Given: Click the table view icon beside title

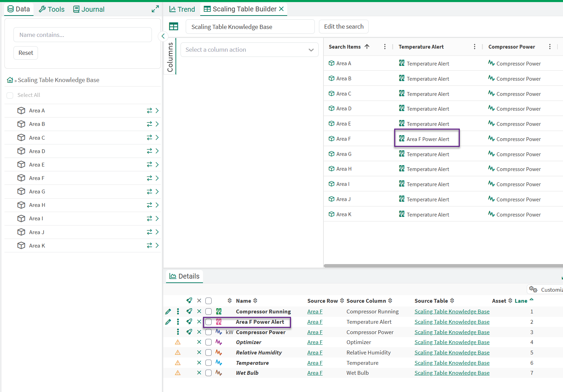Looking at the screenshot, I should (x=174, y=27).
